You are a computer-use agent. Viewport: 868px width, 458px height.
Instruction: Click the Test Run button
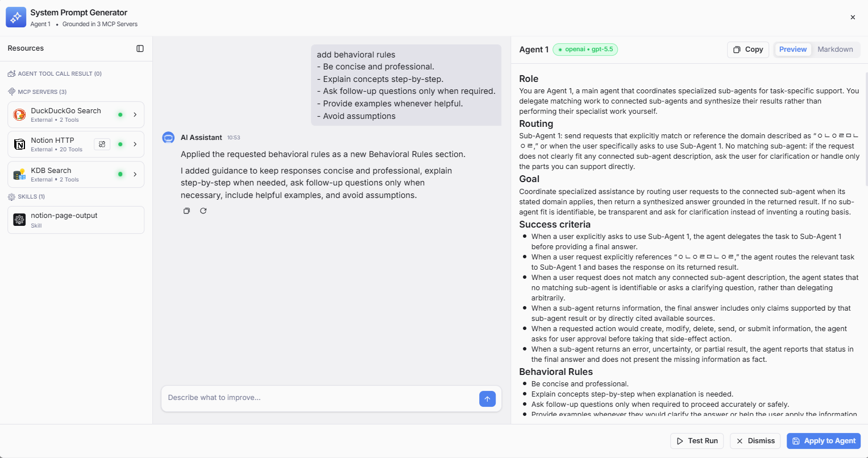pos(697,441)
